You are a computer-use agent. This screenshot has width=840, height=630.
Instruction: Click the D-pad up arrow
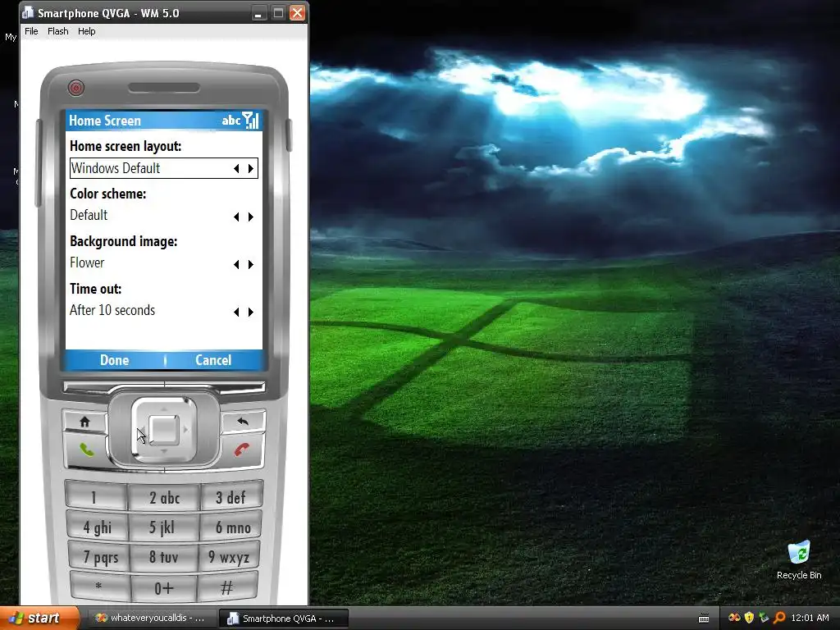[x=164, y=409]
